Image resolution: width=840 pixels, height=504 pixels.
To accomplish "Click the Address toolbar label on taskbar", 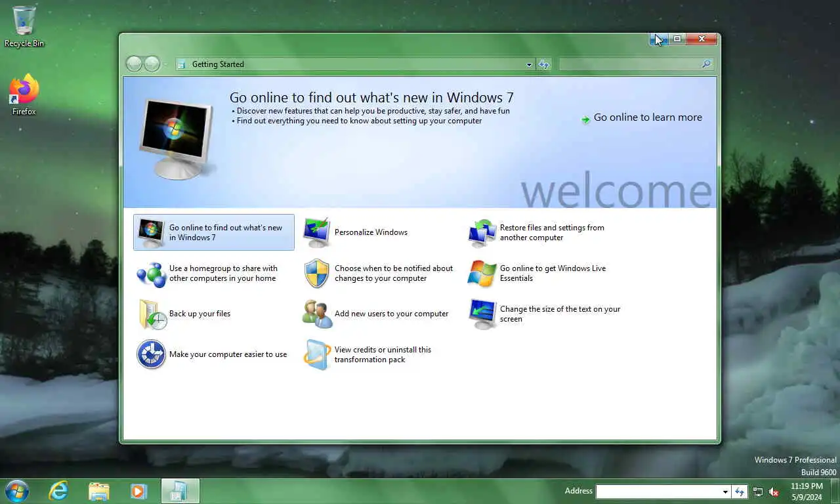I will [578, 491].
